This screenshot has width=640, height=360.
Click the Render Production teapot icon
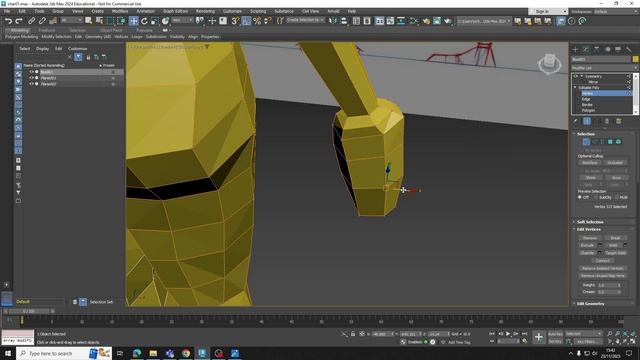[x=448, y=20]
